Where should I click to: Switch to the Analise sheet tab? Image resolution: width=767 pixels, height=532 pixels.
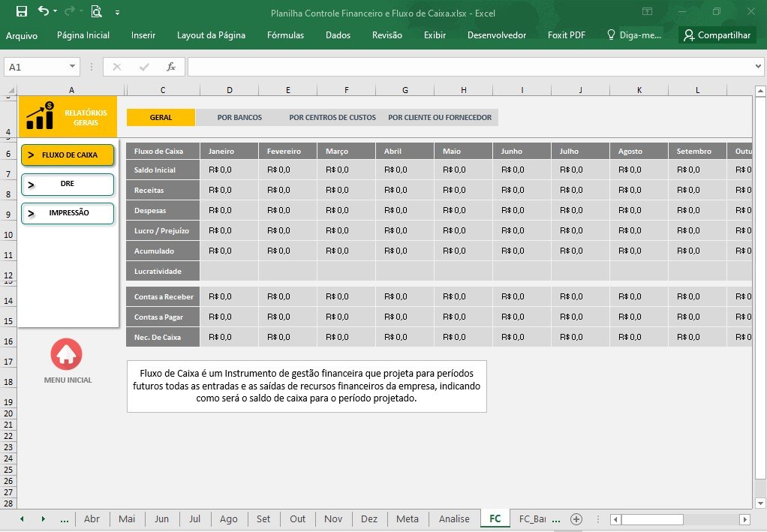pyautogui.click(x=455, y=518)
